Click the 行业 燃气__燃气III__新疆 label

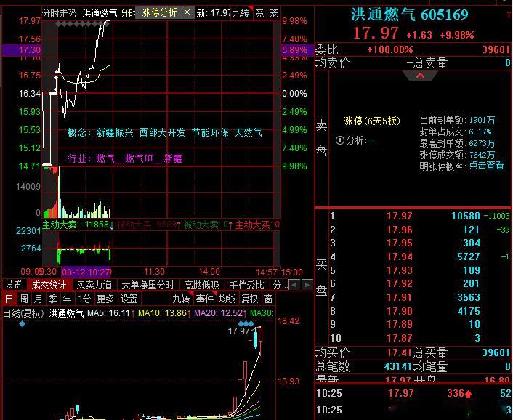[x=125, y=158]
